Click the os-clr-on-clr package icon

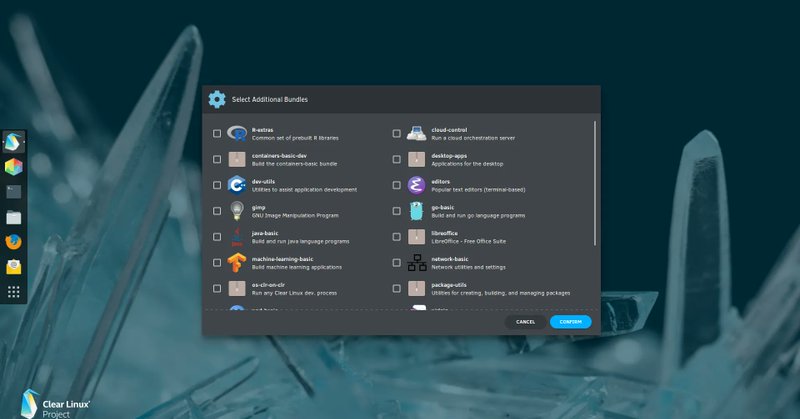(237, 288)
